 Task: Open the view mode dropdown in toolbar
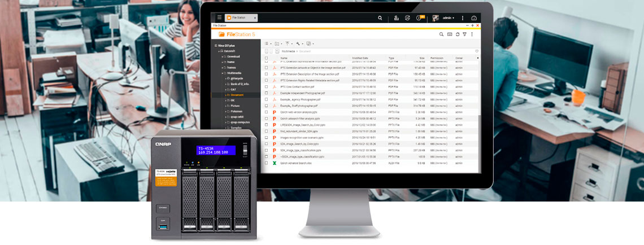(x=268, y=43)
